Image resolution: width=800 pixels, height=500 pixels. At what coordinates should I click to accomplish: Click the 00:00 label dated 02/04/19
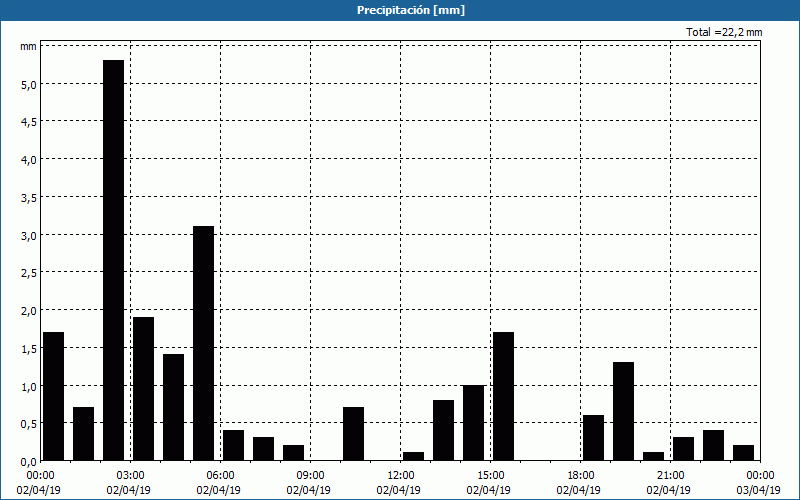click(41, 476)
